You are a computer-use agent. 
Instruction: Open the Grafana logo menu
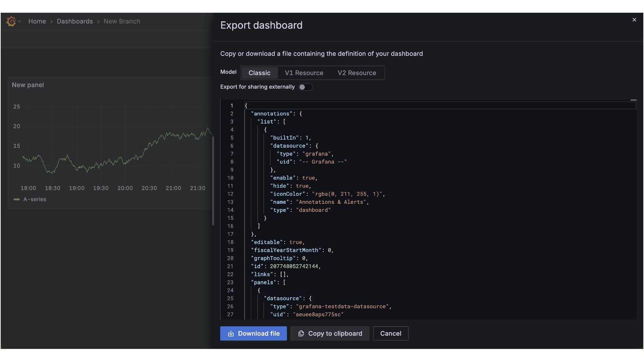11,21
